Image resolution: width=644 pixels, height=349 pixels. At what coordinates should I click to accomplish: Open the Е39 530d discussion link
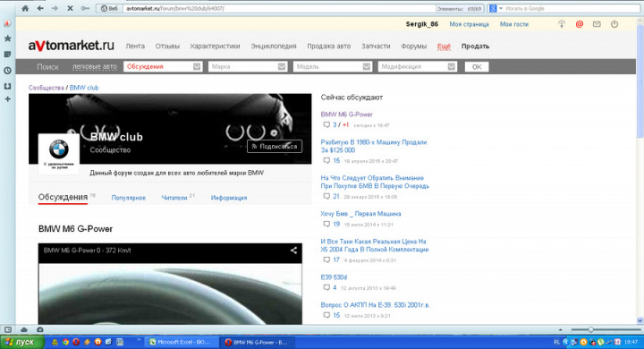tap(334, 277)
